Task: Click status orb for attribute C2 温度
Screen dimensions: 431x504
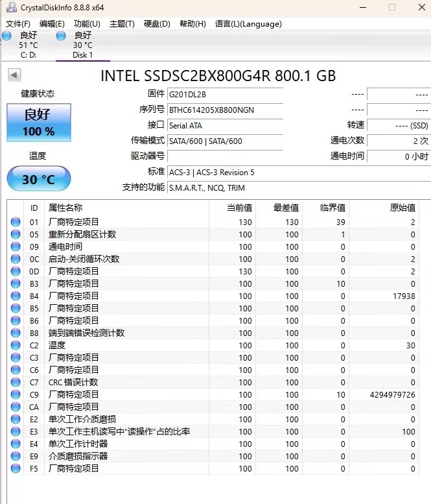Action: coord(16,345)
